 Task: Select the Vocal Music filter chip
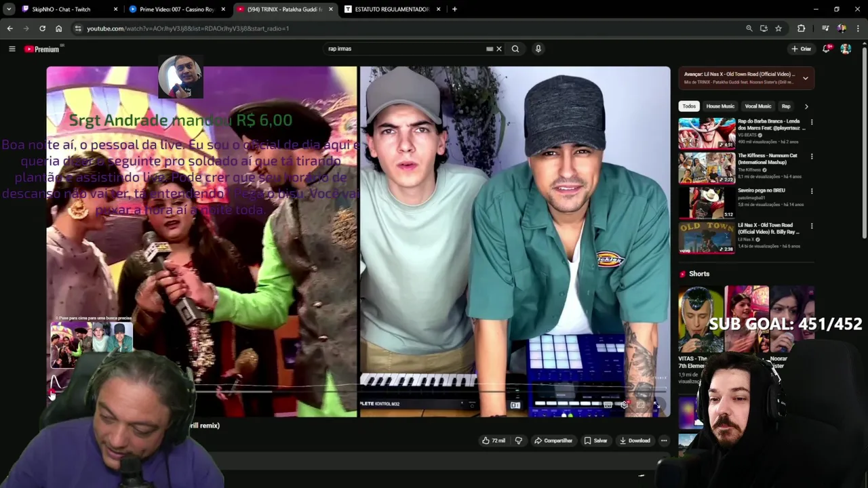click(x=758, y=106)
